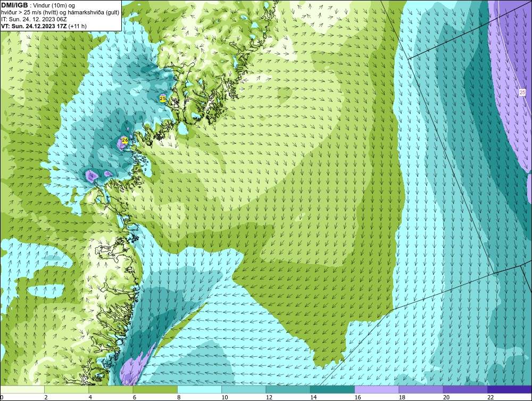Select the 14–16 m/s dark teal swatch

point(332,389)
